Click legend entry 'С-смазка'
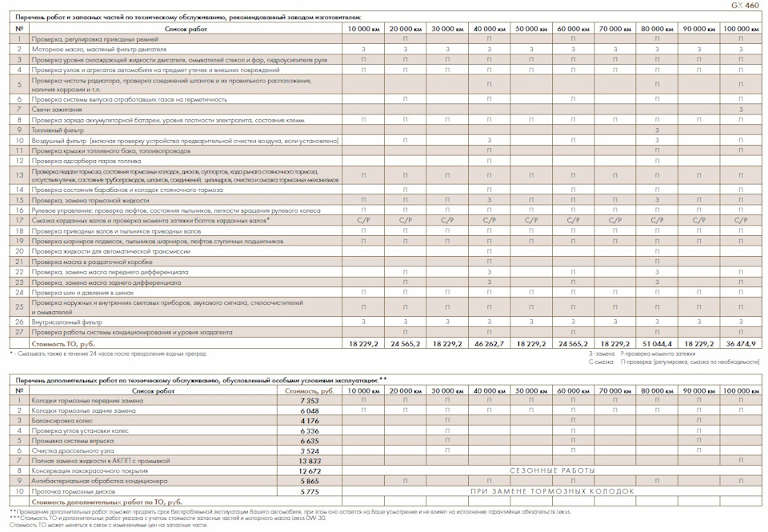The image size is (768, 532). (x=601, y=362)
